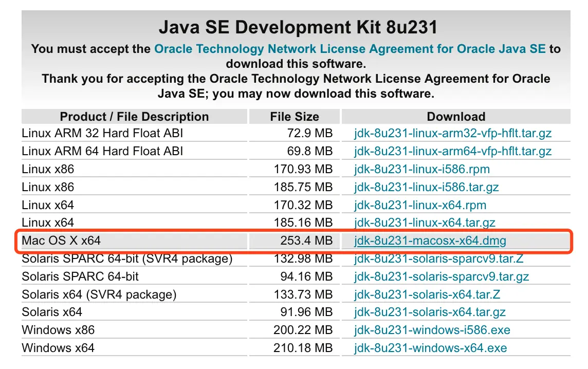
Task: Click the 94.16 MB file size
Action: [306, 276]
